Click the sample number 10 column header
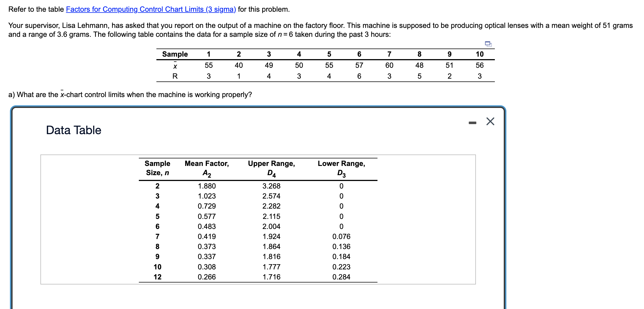 click(479, 54)
